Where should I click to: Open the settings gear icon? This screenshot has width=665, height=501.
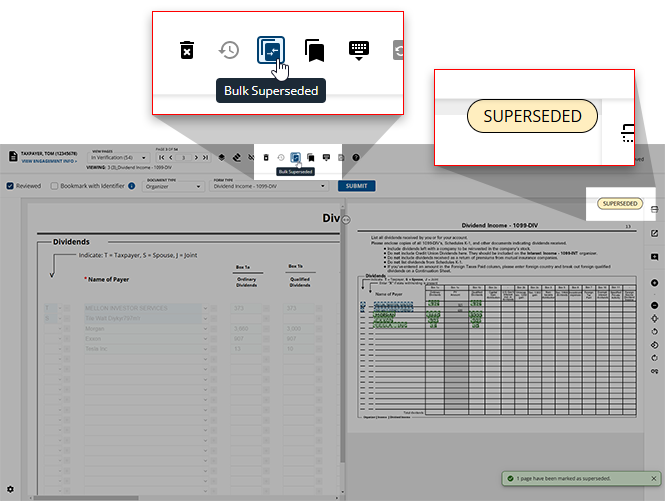[x=10, y=489]
